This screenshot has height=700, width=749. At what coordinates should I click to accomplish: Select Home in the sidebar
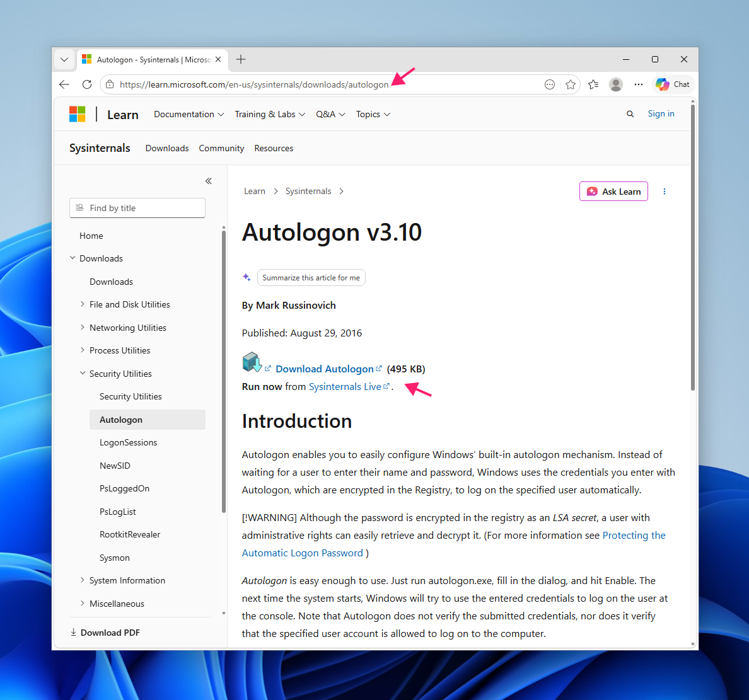[x=91, y=236]
